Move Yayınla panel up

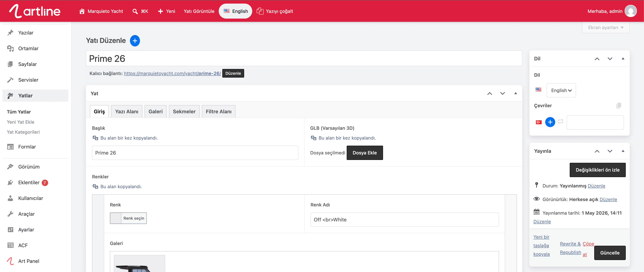point(597,151)
